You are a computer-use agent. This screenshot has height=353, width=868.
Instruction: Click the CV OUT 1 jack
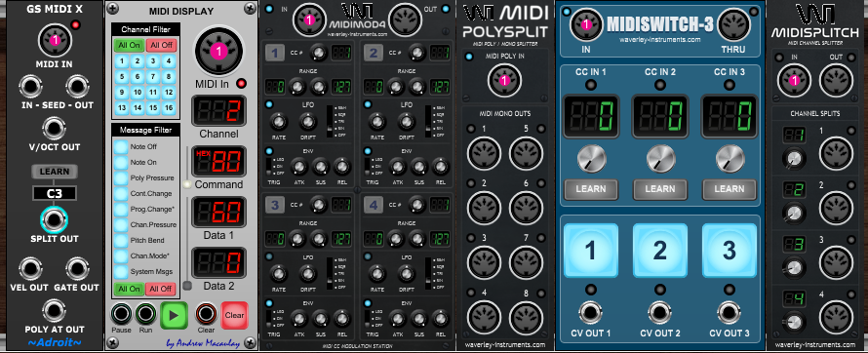click(590, 313)
